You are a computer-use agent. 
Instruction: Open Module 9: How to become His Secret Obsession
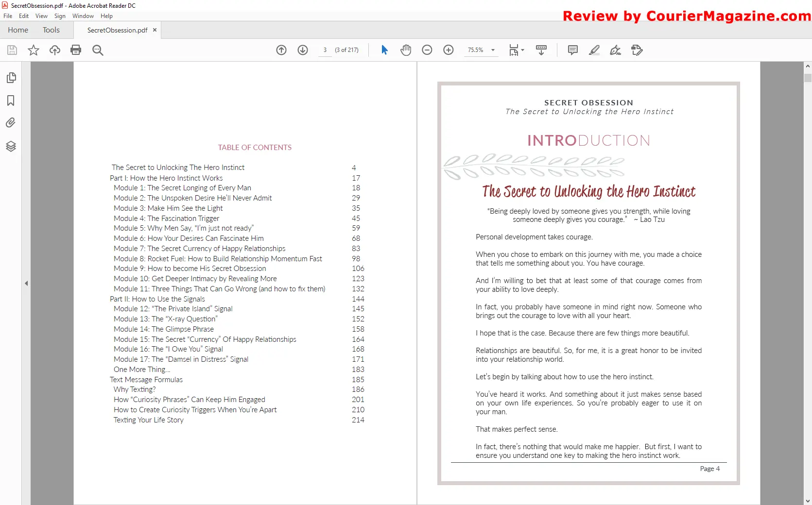190,269
